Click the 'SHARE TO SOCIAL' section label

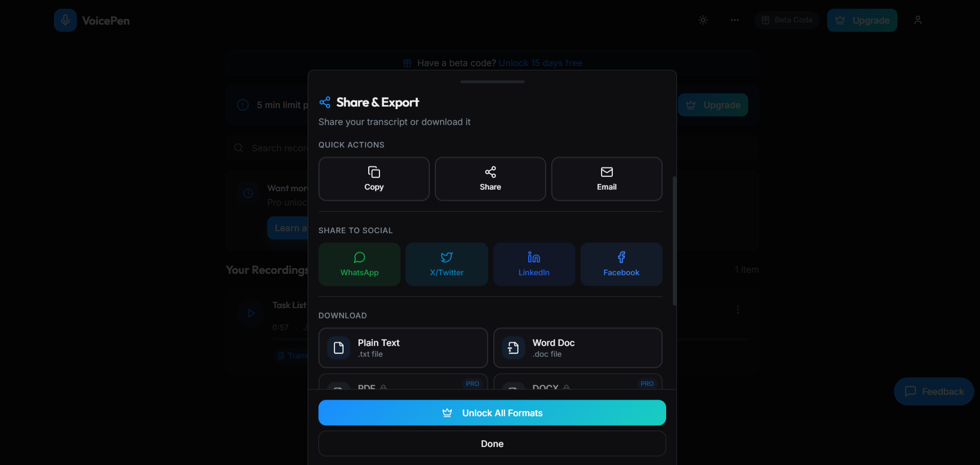(355, 231)
